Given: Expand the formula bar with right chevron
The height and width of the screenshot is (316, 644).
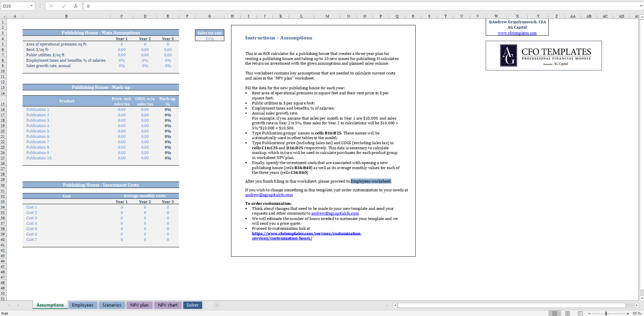Looking at the screenshot, I should pyautogui.click(x=641, y=6).
